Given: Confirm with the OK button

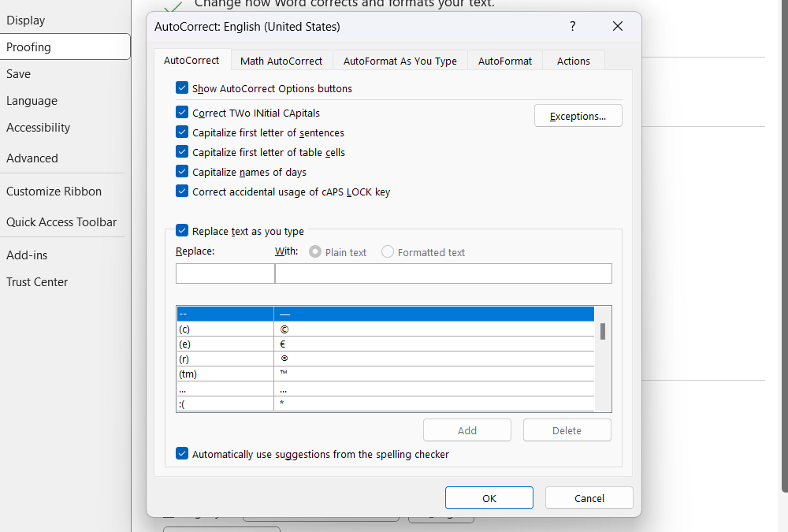Looking at the screenshot, I should tap(489, 498).
